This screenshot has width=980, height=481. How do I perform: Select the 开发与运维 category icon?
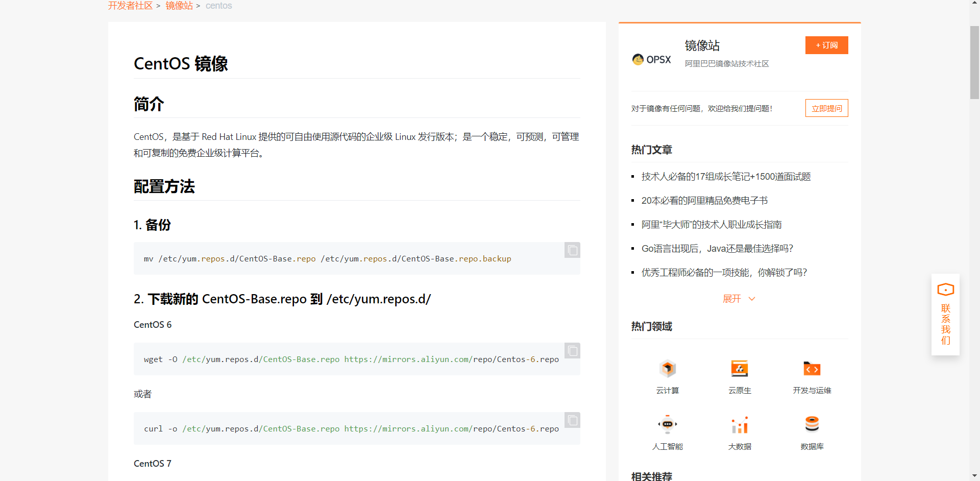pyautogui.click(x=812, y=369)
